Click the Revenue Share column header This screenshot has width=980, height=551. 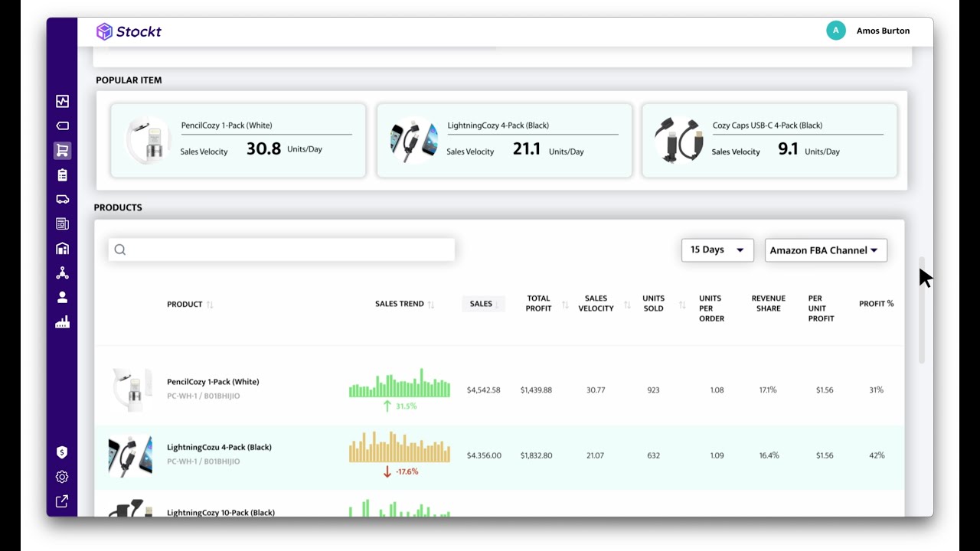click(x=769, y=304)
